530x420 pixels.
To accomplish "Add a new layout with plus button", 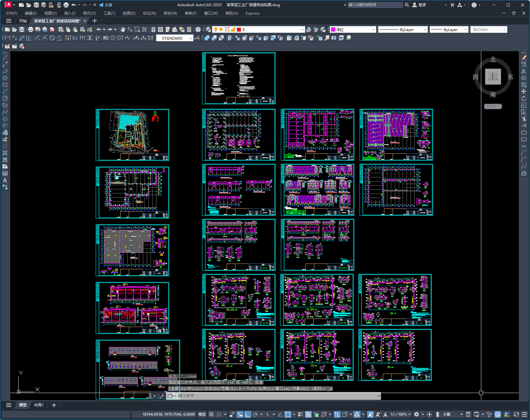I will pyautogui.click(x=54, y=405).
